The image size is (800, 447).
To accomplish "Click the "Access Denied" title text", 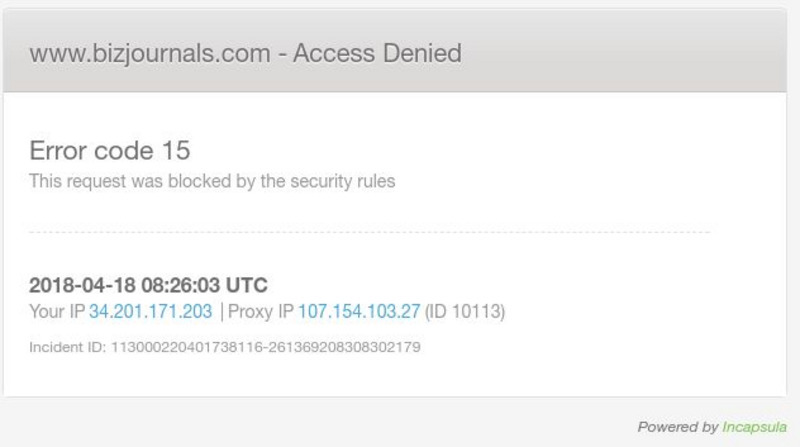I will coord(377,53).
